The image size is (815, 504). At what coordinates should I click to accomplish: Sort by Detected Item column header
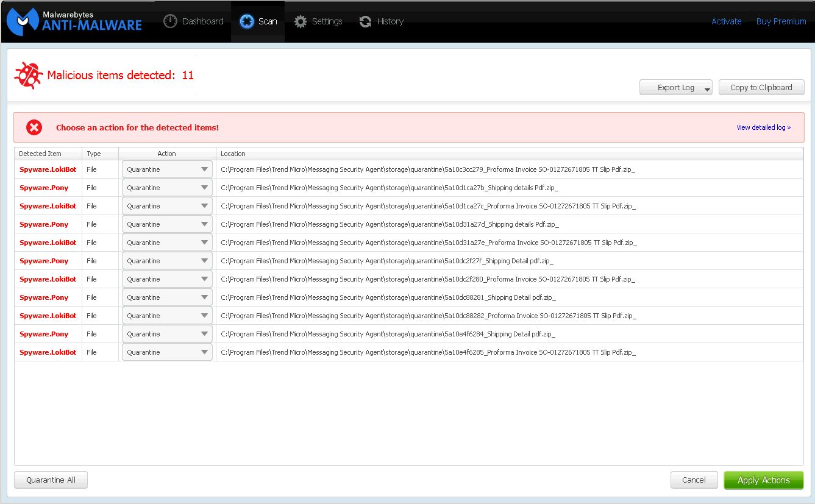pyautogui.click(x=48, y=154)
